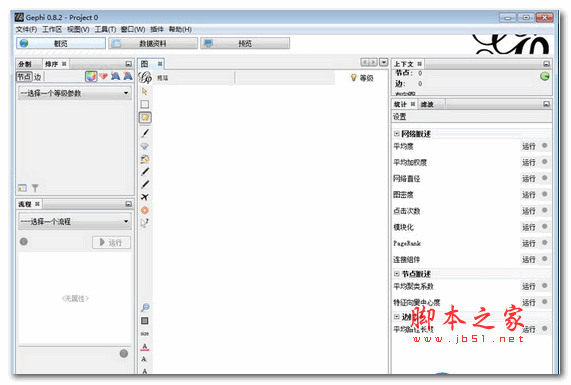Open the 选择一个流程 dropdown
The height and width of the screenshot is (385, 571).
click(75, 221)
